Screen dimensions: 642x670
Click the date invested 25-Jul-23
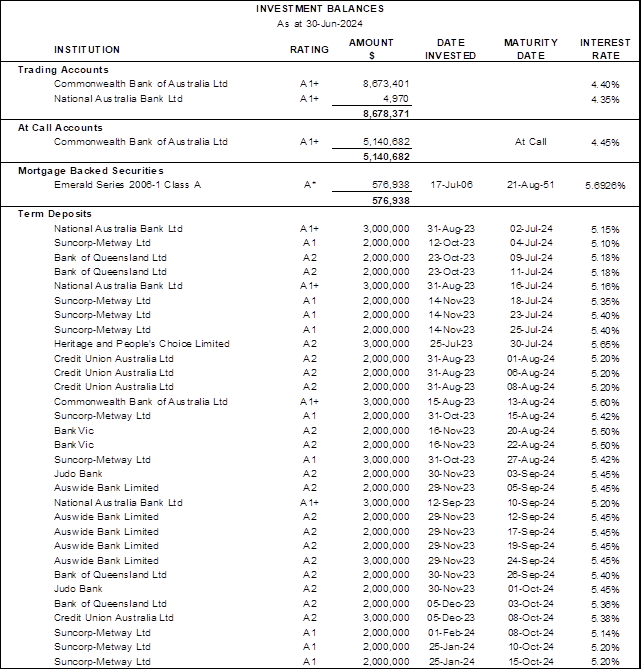click(451, 344)
